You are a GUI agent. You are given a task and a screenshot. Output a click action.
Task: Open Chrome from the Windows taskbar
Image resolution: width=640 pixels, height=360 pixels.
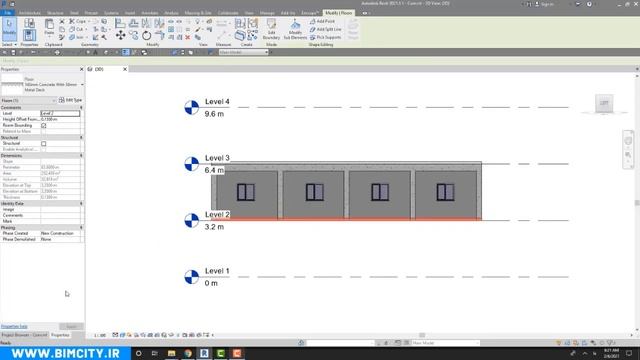click(x=188, y=353)
